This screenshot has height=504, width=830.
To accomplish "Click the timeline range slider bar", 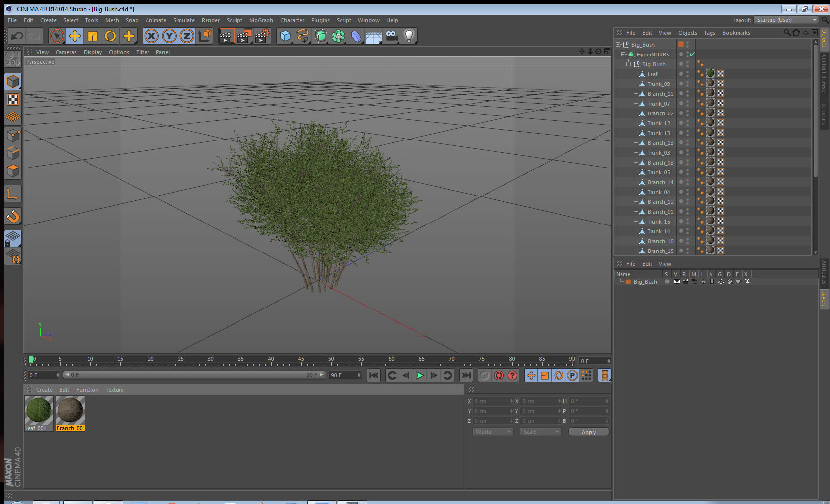I will point(194,375).
